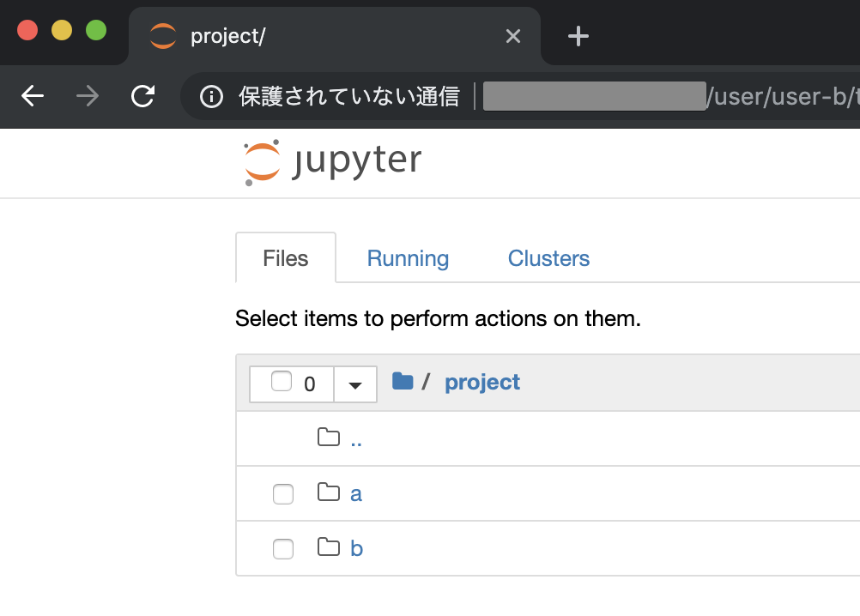Toggle the select-all items checkbox
The height and width of the screenshot is (616, 860).
[x=282, y=382]
